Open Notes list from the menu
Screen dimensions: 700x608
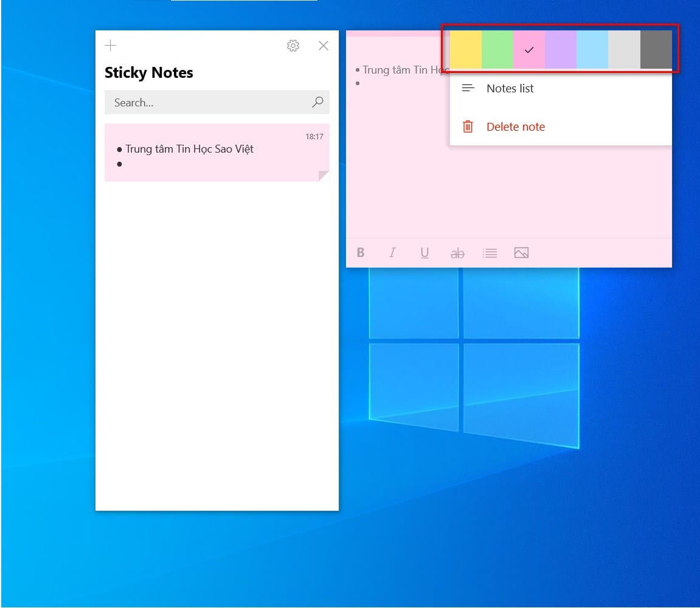(561, 88)
